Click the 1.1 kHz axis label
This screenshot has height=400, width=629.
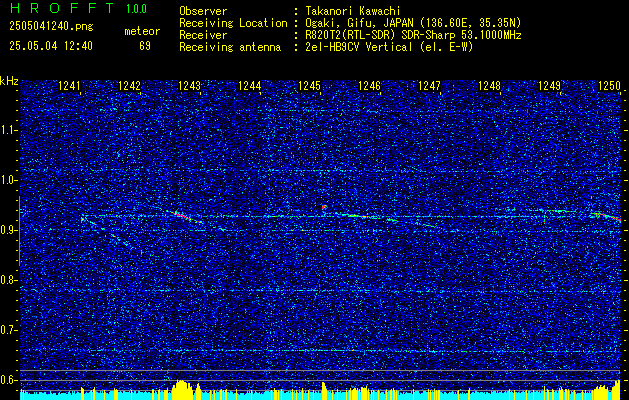click(9, 130)
